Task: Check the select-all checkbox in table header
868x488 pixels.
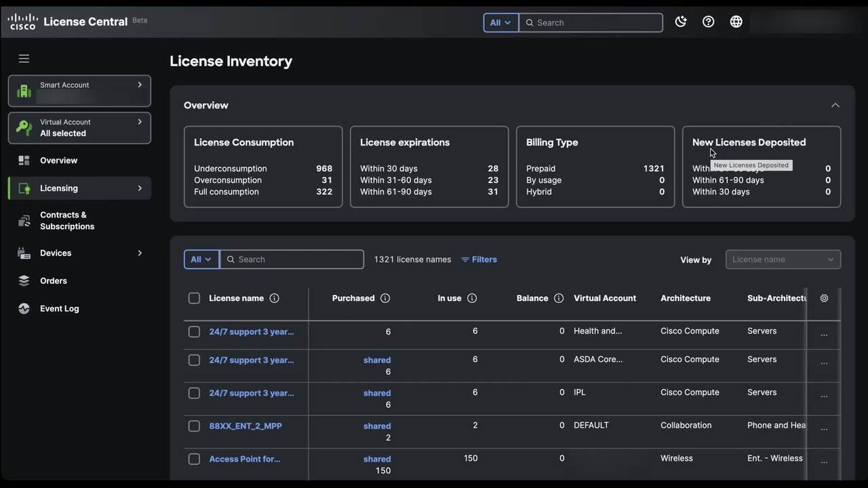Action: tap(194, 298)
